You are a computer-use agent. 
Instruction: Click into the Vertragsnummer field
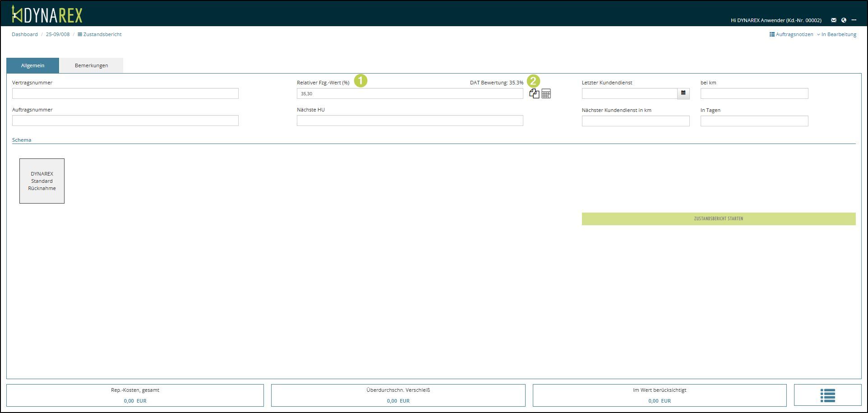(x=125, y=93)
